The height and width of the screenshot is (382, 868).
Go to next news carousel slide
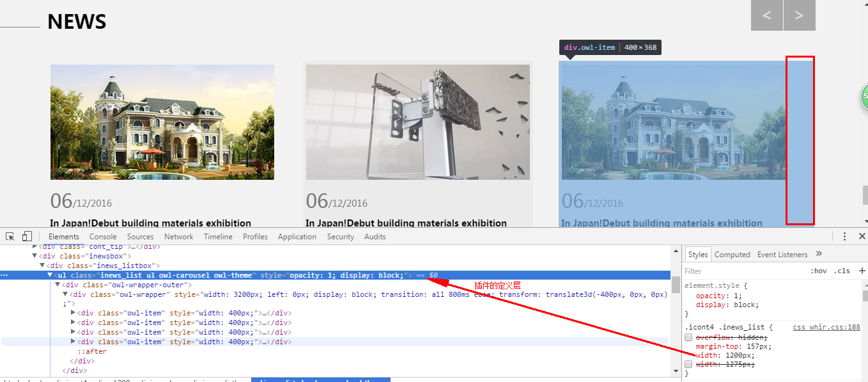pyautogui.click(x=800, y=15)
